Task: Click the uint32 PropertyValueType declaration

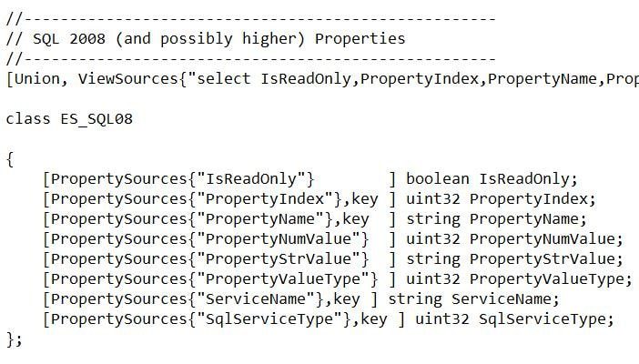Action: pos(519,278)
